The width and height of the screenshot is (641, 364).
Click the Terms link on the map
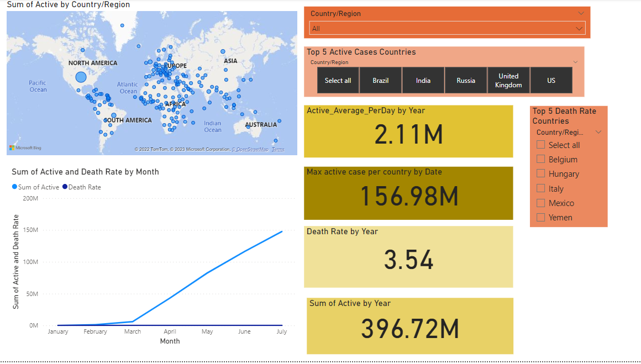click(x=278, y=149)
